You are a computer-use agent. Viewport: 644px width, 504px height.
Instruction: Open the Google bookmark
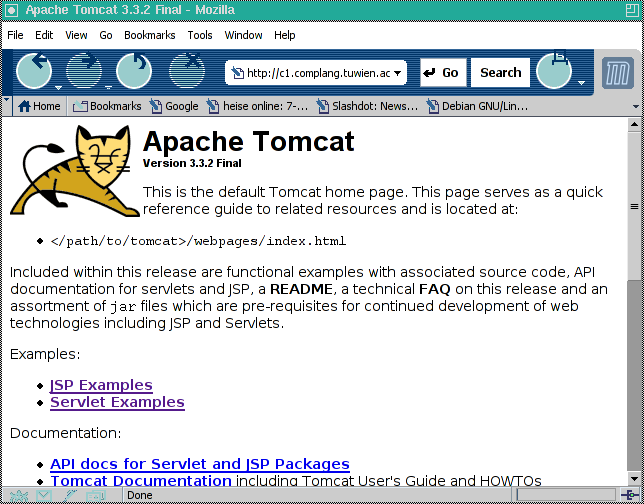[x=174, y=106]
